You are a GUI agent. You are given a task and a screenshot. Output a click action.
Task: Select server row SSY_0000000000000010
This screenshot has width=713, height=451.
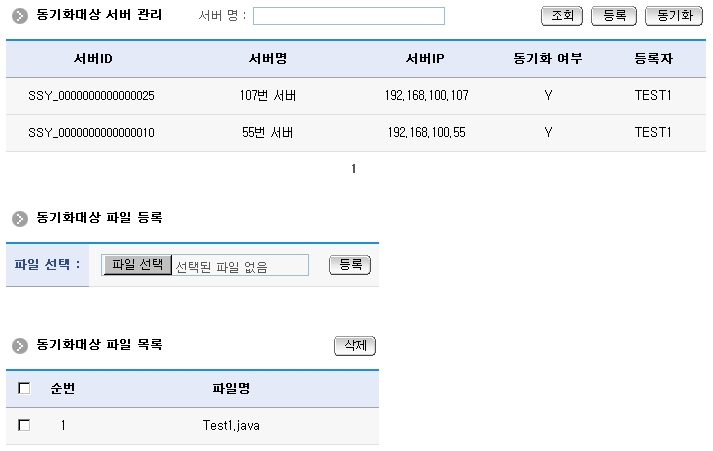pos(91,132)
